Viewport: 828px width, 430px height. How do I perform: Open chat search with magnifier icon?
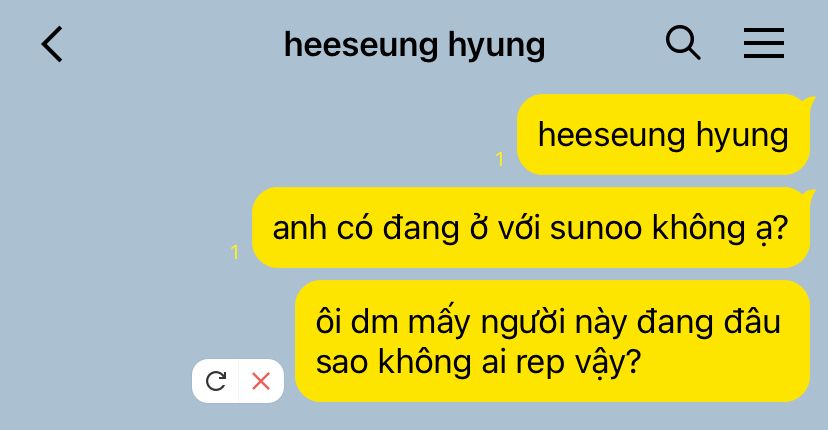click(x=683, y=42)
